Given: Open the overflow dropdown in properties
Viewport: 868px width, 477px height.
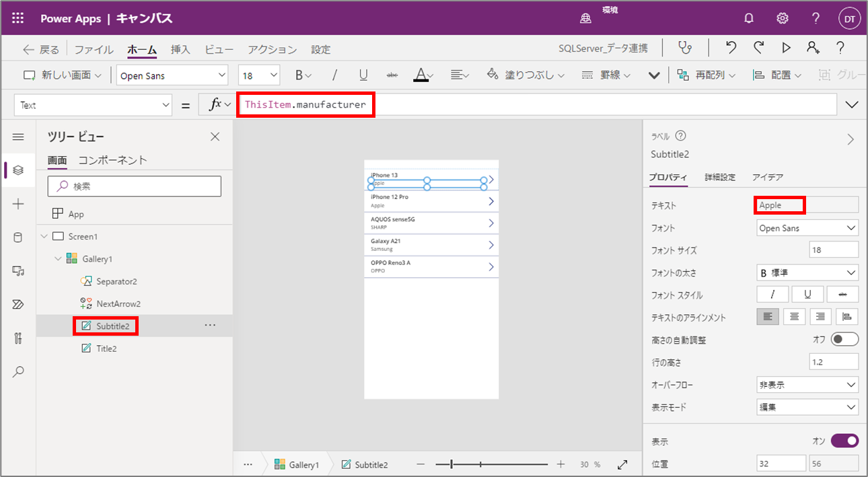Looking at the screenshot, I should 807,385.
